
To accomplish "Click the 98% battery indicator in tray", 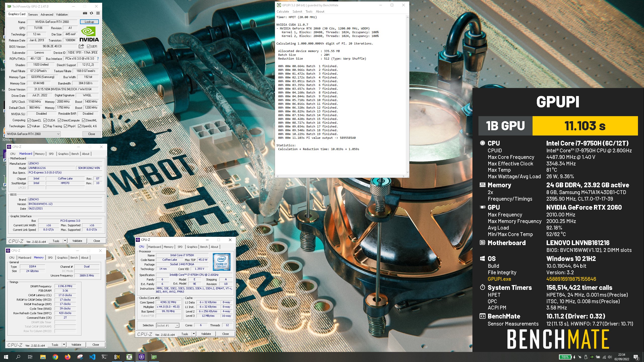I will 565,357.
